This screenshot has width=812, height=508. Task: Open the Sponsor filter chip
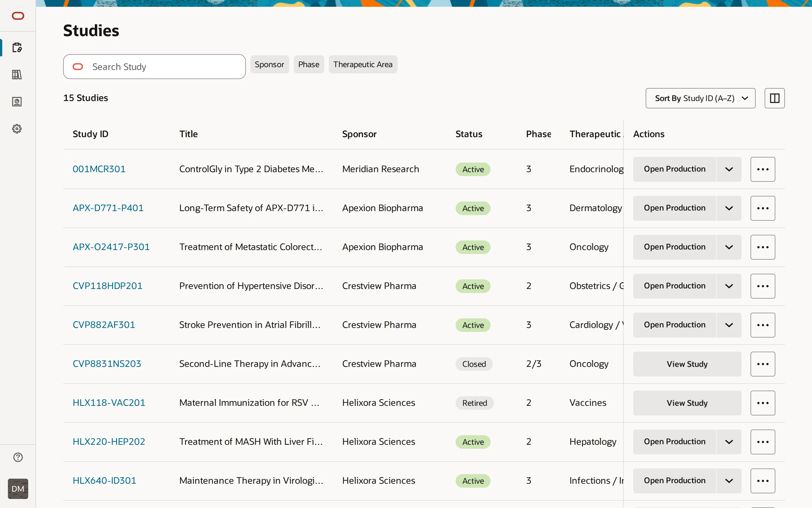(x=270, y=64)
